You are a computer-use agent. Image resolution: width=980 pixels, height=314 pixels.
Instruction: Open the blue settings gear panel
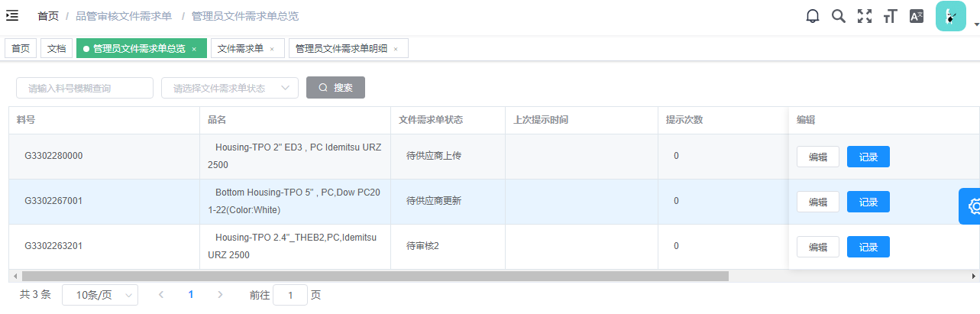[972, 206]
